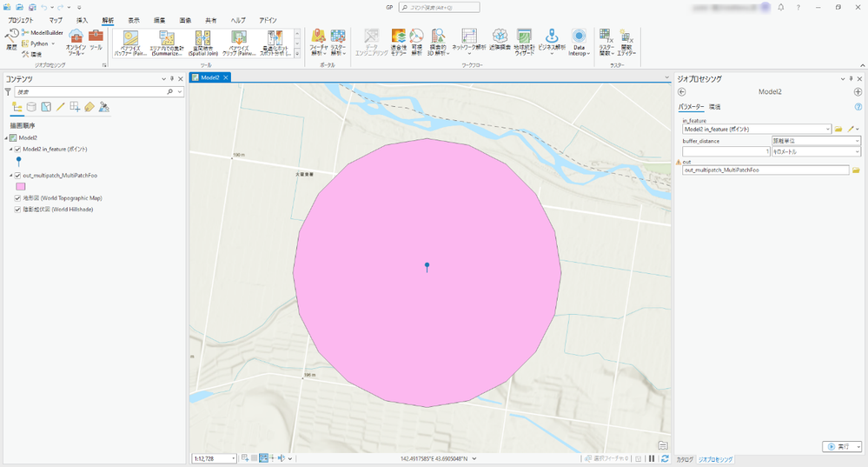Switch to the 環境 tab in Geoprocessing

click(714, 106)
